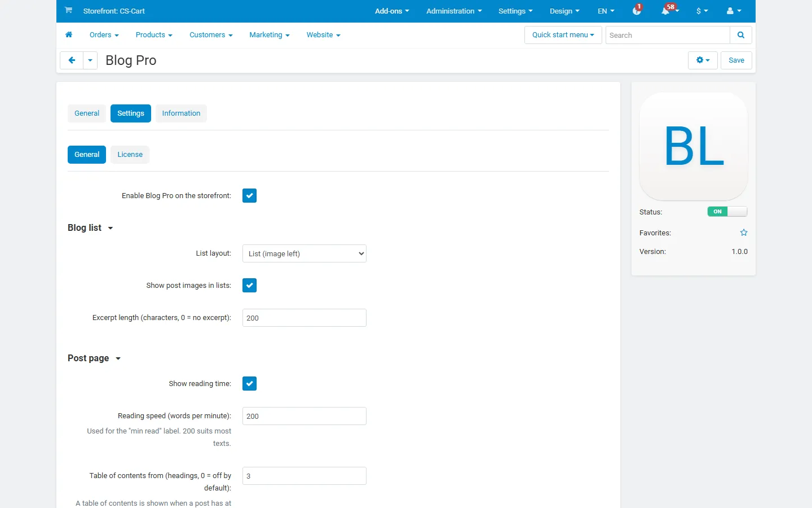Open dropdown next to back arrow
The width and height of the screenshot is (812, 508).
pos(90,60)
